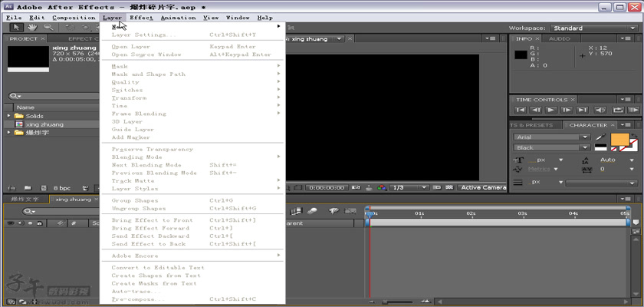Click RAM Preview button in Time Controls
The height and width of the screenshot is (307, 644).
[x=633, y=110]
